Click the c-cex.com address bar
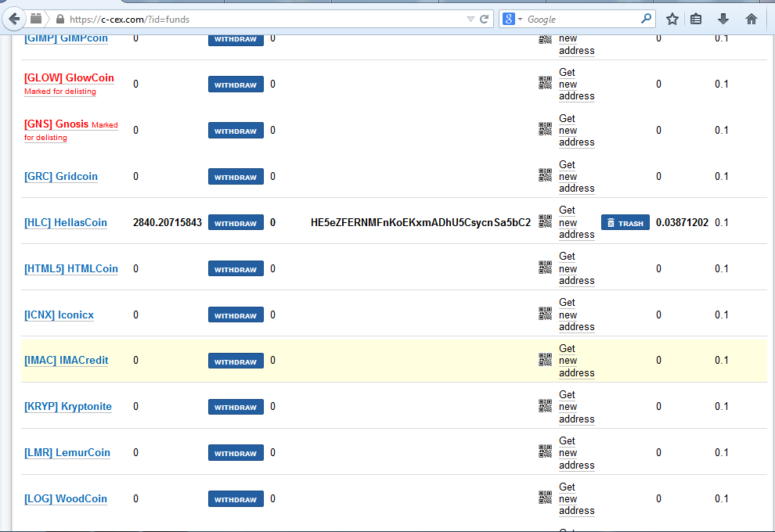This screenshot has height=532, width=775. point(267,20)
